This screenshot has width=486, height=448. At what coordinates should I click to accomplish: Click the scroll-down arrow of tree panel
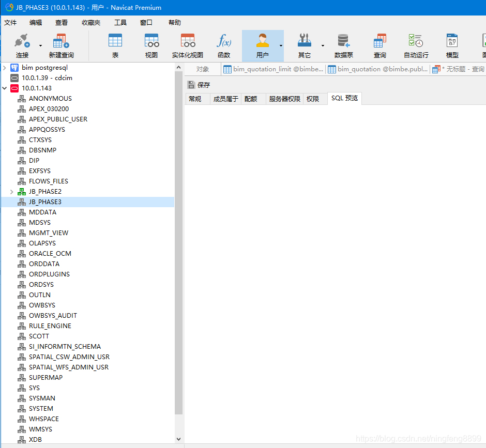178,439
